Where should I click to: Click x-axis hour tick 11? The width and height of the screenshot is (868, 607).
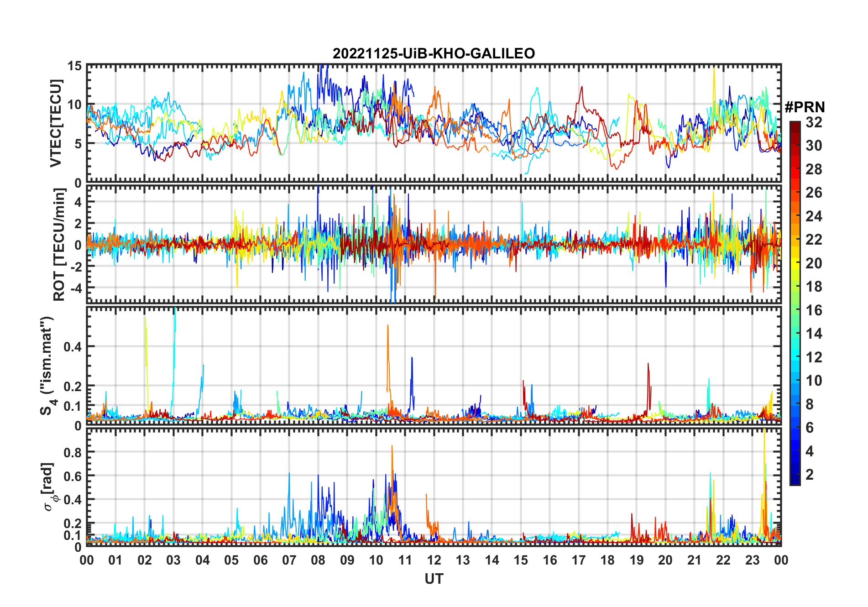pos(405,560)
